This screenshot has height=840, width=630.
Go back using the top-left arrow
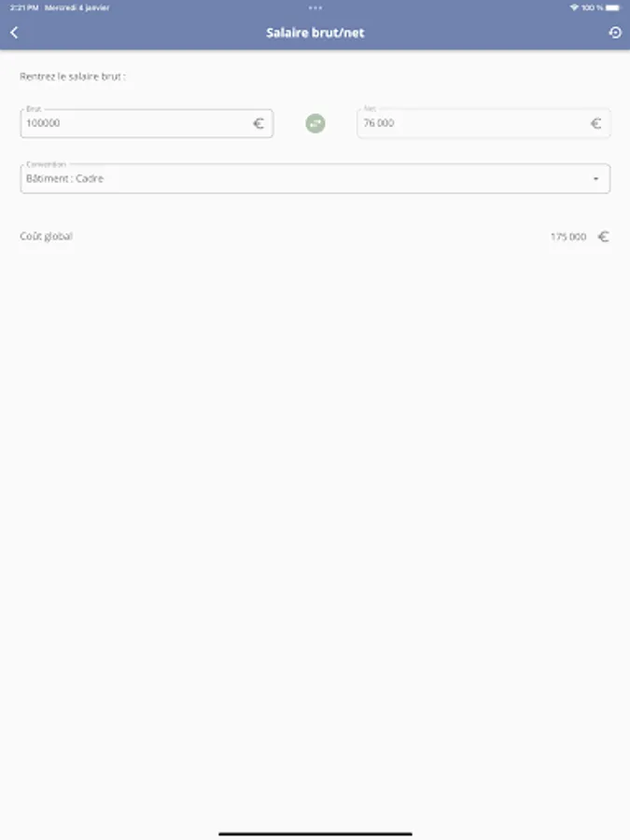[14, 33]
